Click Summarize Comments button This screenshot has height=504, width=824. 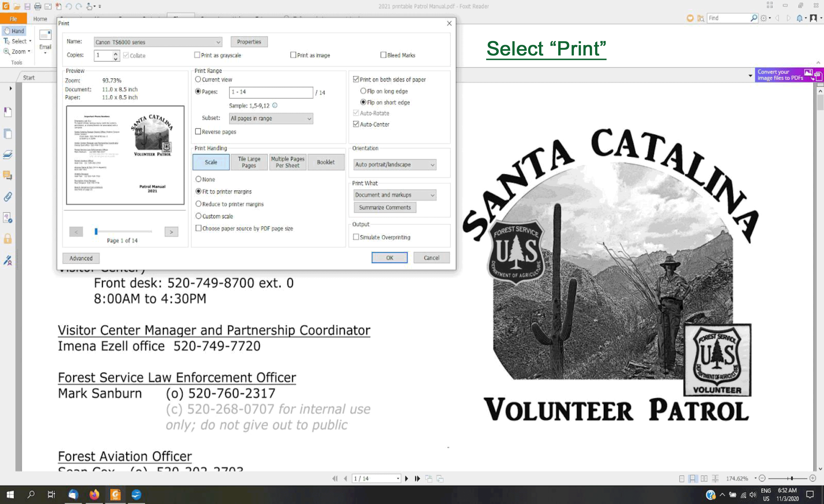385,207
